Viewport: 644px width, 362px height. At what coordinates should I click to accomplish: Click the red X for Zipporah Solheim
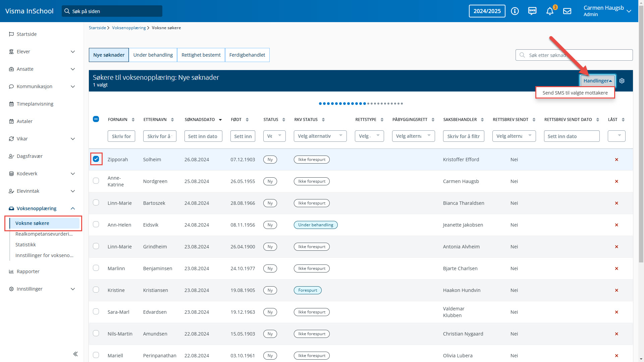pos(616,160)
